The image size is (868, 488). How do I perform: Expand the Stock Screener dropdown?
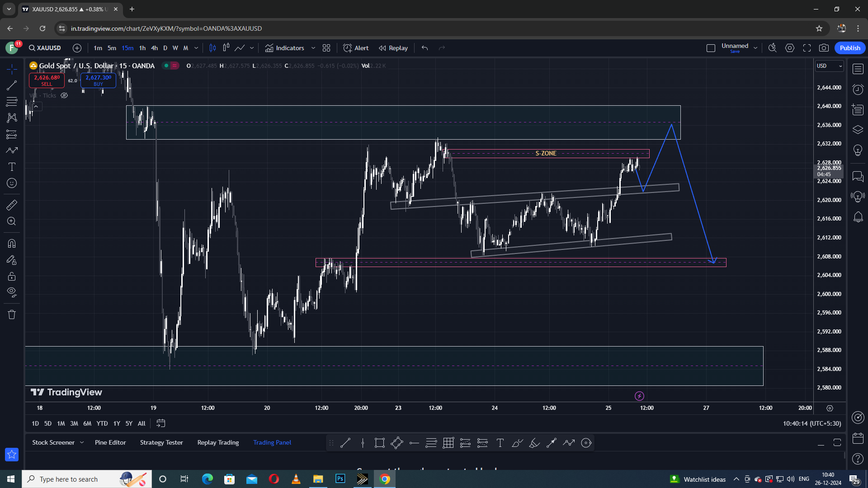click(x=81, y=442)
